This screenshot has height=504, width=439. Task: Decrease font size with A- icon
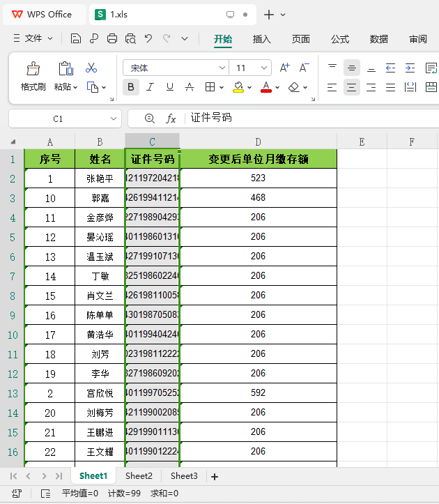coord(304,68)
